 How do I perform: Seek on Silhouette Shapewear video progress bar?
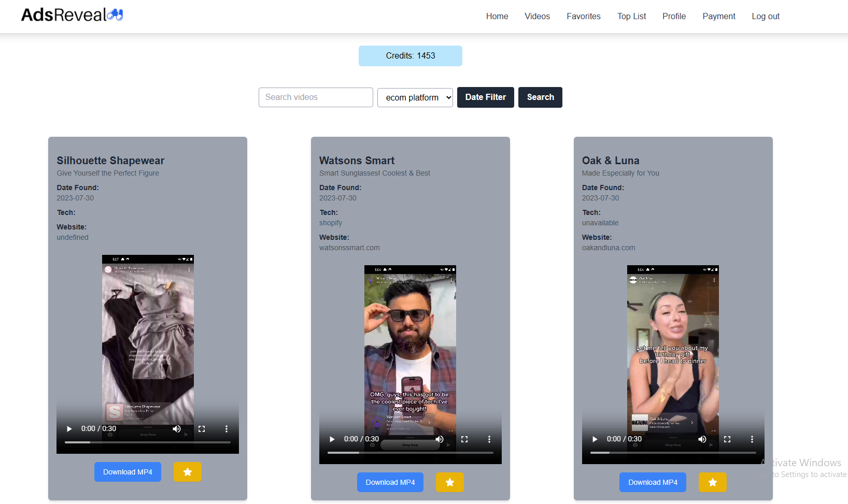pos(148,442)
